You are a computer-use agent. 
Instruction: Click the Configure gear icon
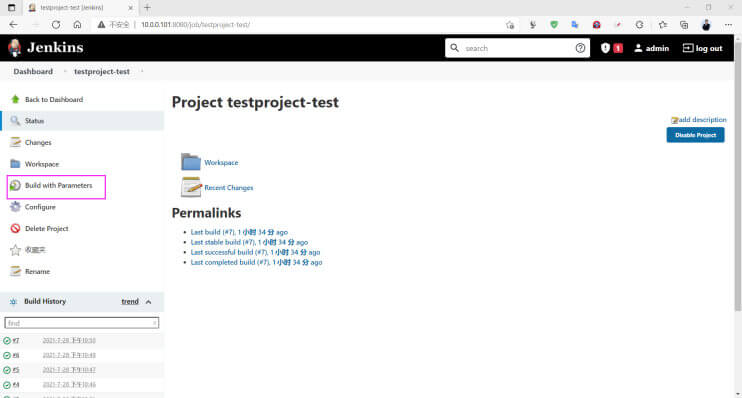coord(15,207)
